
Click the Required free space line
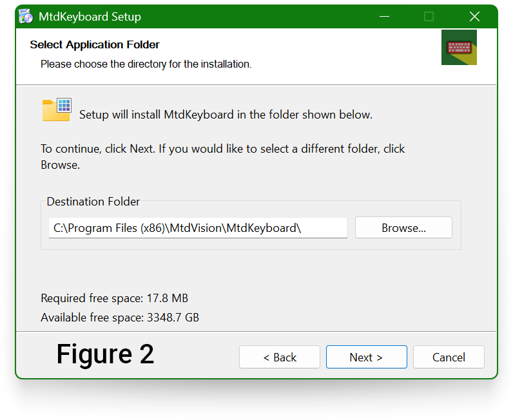(x=114, y=298)
